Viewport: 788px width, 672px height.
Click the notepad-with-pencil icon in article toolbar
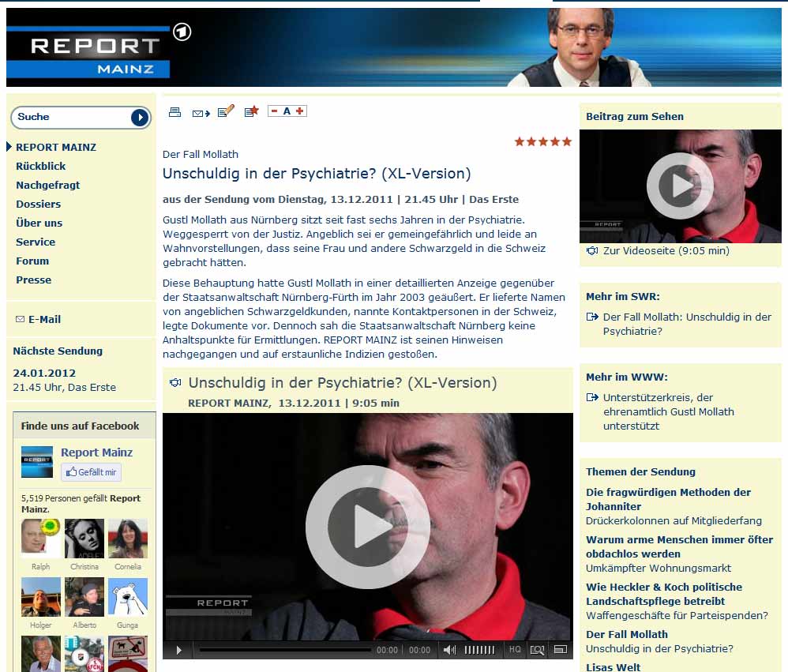[x=226, y=111]
